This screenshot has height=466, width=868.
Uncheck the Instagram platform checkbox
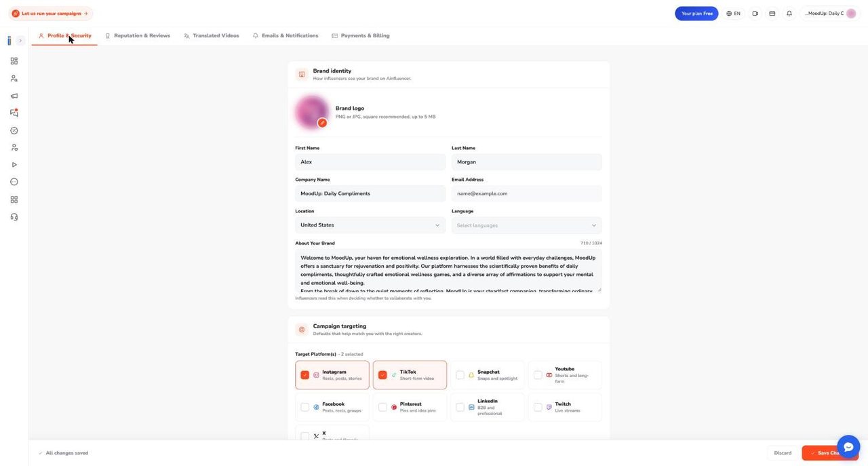coord(304,375)
